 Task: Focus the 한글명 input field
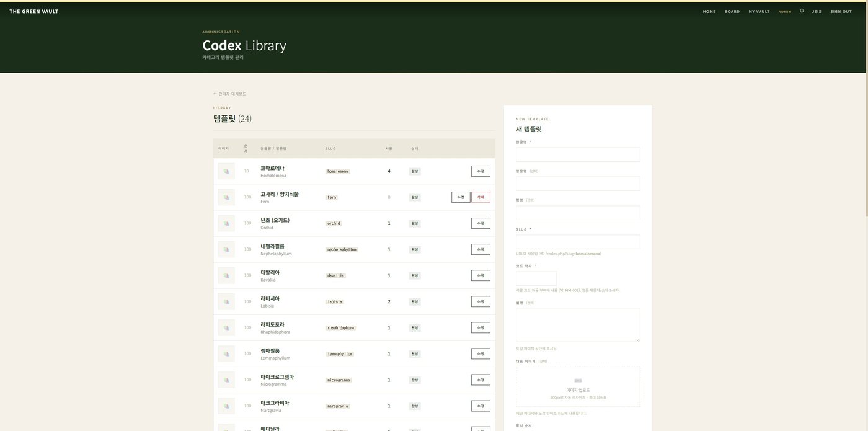tap(578, 154)
